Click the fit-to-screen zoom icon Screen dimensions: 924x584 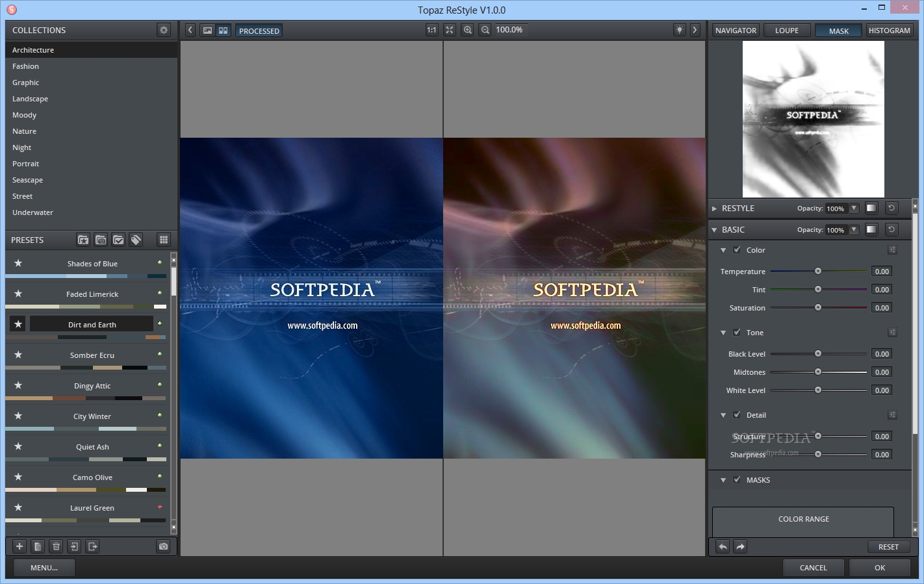449,30
